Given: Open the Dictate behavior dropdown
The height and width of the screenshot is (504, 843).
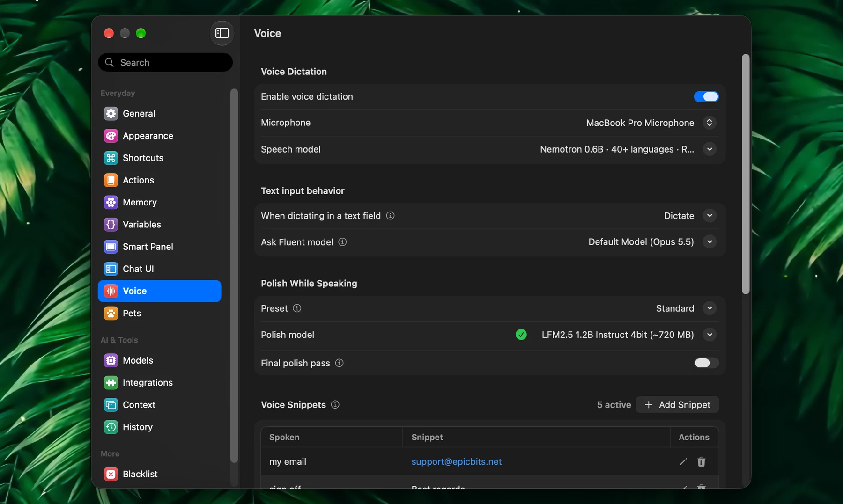Looking at the screenshot, I should point(710,216).
